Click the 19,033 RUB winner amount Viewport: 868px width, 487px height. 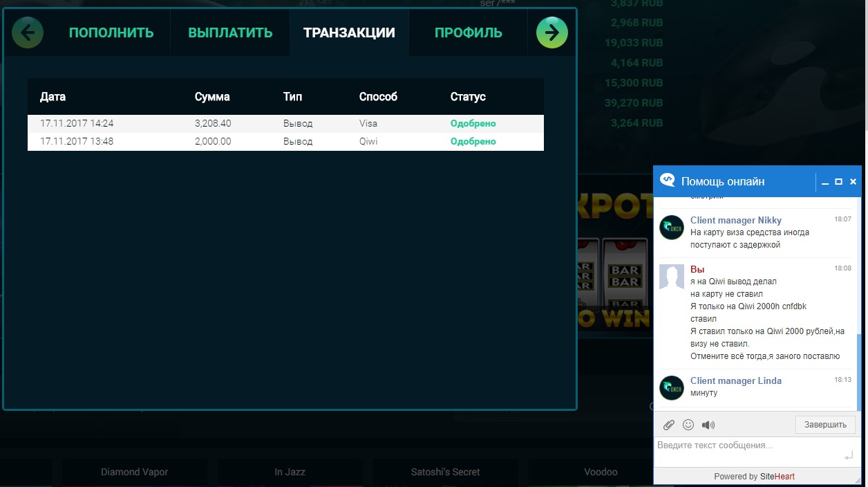[633, 43]
